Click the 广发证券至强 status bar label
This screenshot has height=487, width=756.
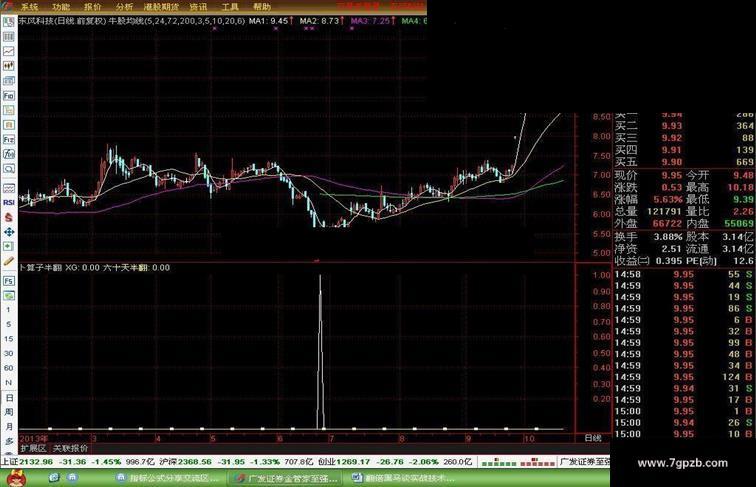585,462
